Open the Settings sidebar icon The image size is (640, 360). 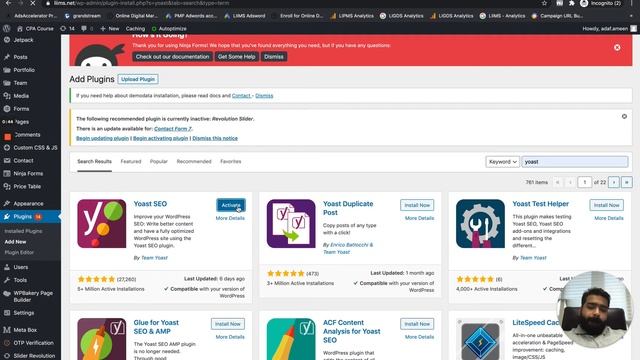pos(7,313)
